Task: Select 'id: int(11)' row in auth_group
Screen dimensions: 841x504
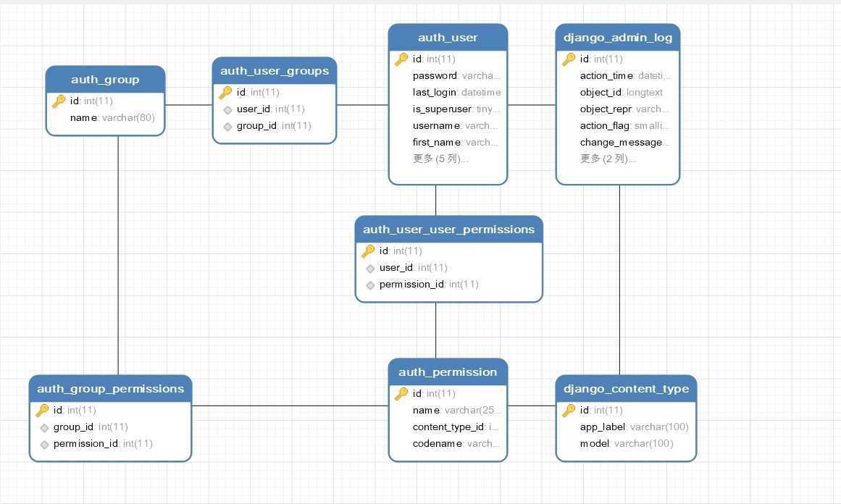Action: click(91, 101)
